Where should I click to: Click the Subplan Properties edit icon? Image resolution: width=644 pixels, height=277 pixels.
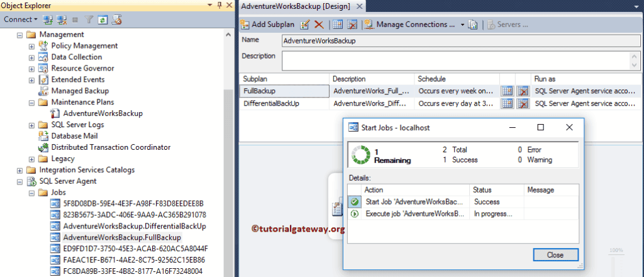304,25
